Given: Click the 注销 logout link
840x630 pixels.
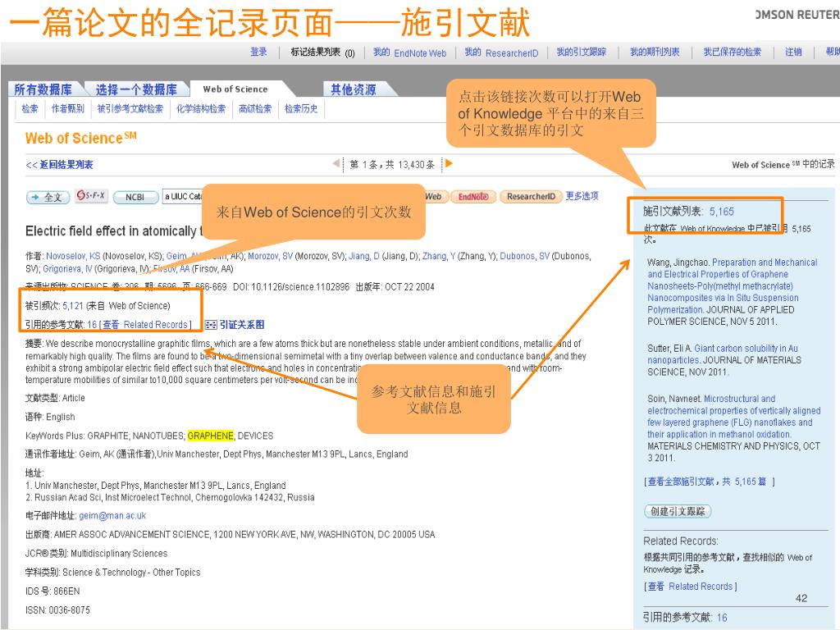Looking at the screenshot, I should tap(793, 52).
